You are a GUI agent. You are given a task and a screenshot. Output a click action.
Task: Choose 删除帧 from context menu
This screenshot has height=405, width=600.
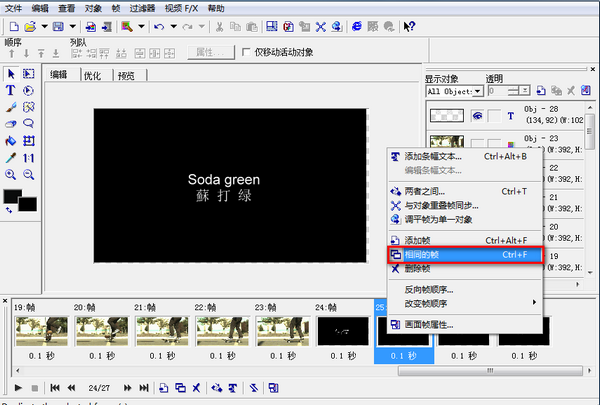point(465,268)
